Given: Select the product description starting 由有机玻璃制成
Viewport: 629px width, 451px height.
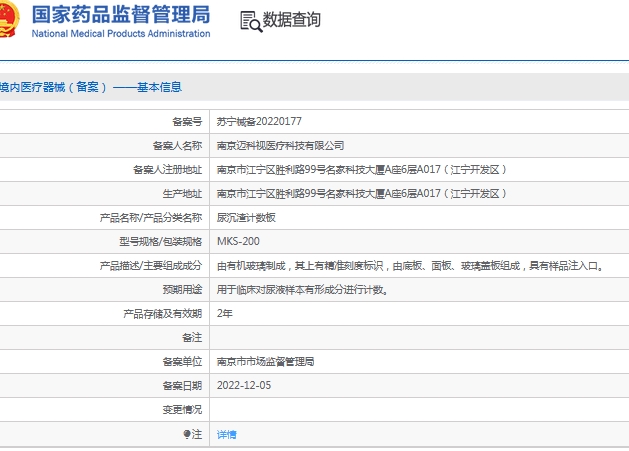Looking at the screenshot, I should click(x=410, y=266).
